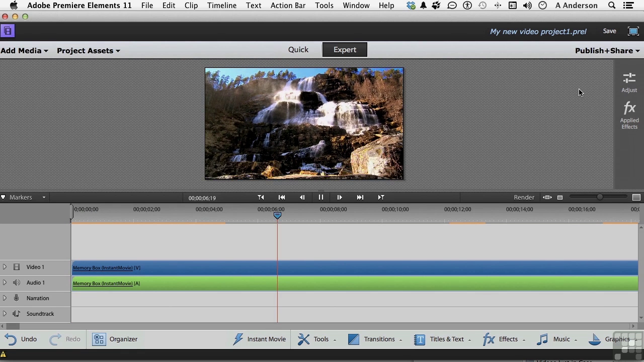
Task: Click the Video 1 film strip icon
Action: click(17, 267)
